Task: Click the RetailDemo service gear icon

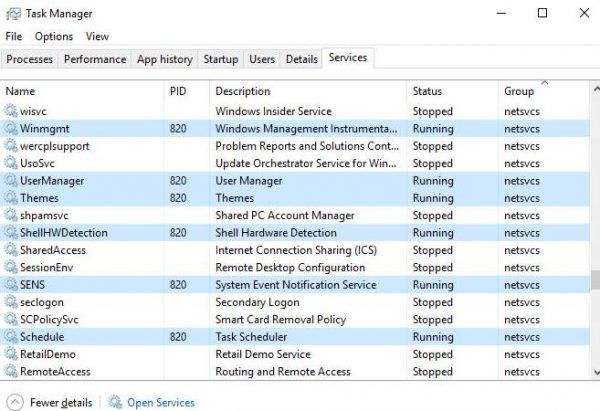Action: [x=11, y=354]
